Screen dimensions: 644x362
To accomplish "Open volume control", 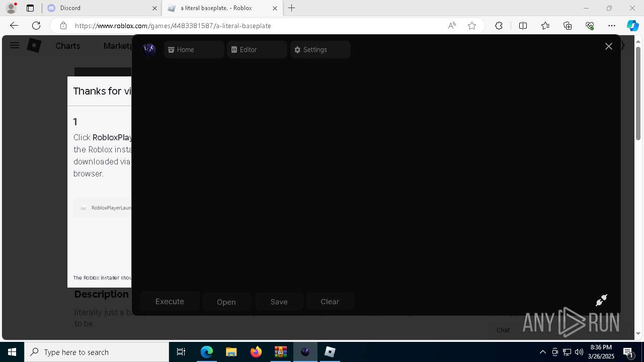I will point(579,352).
